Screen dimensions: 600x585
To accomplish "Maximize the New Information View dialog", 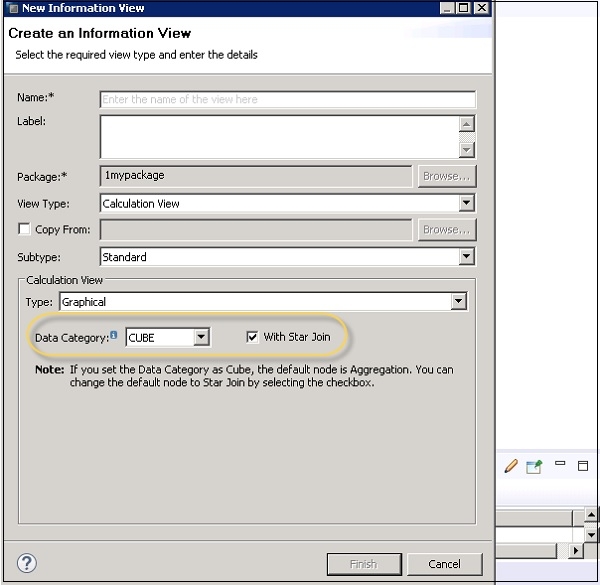I will coord(463,8).
